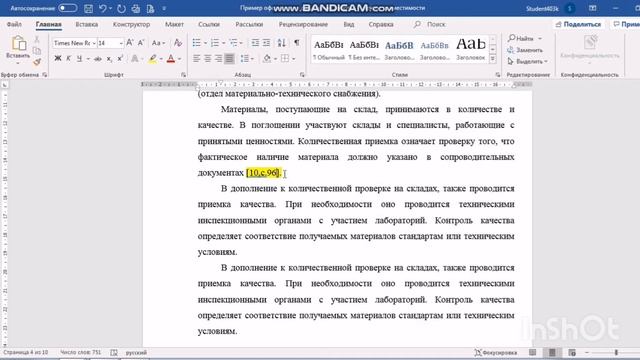640x360 pixels.
Task: Switch to print layout view in status bar
Action: 552,353
